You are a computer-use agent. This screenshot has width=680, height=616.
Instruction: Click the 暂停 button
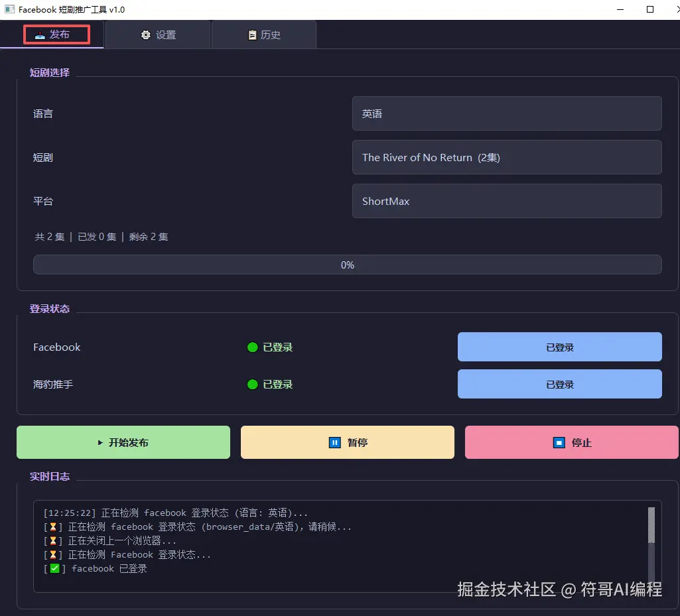[348, 442]
